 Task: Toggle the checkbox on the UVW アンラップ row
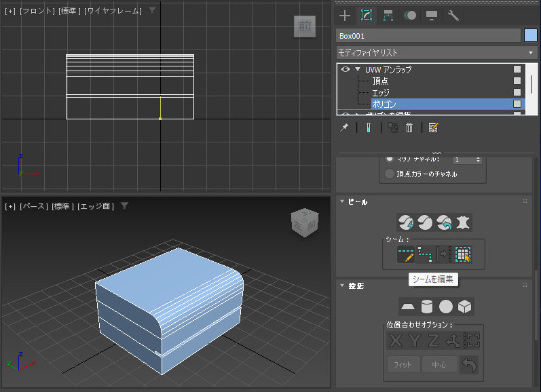tap(517, 69)
